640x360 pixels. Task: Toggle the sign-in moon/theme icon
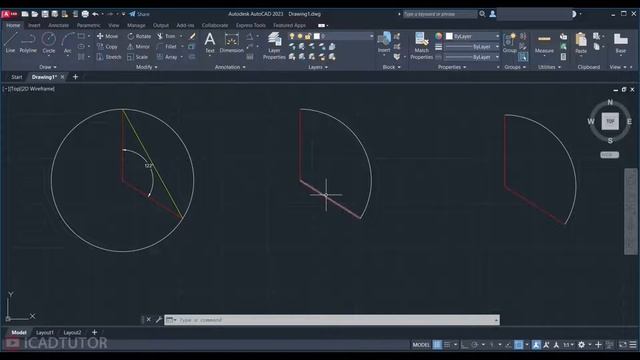click(573, 14)
